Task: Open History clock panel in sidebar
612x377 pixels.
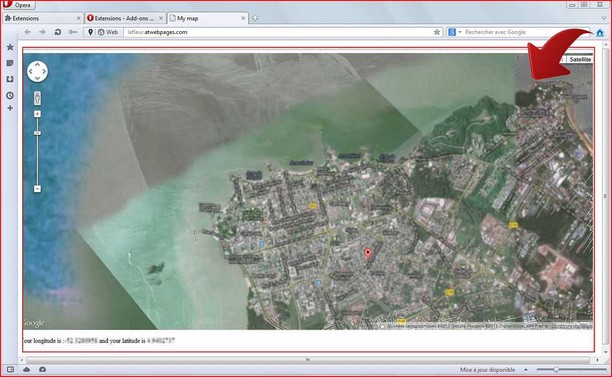Action: click(x=10, y=95)
